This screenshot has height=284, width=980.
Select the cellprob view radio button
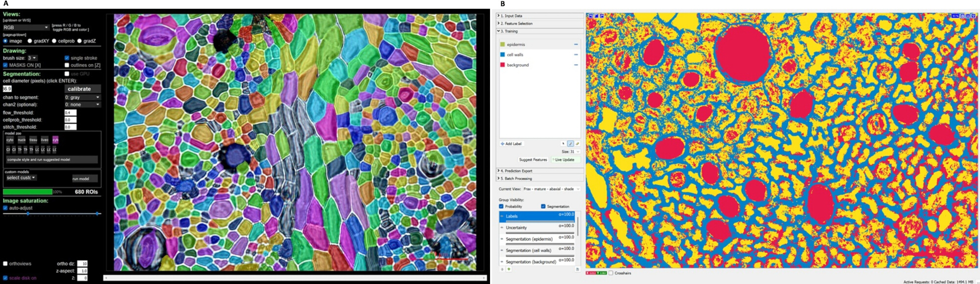54,41
